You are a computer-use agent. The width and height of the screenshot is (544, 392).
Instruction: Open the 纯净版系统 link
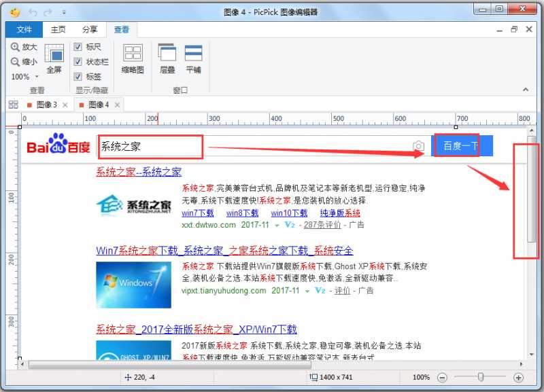(340, 213)
